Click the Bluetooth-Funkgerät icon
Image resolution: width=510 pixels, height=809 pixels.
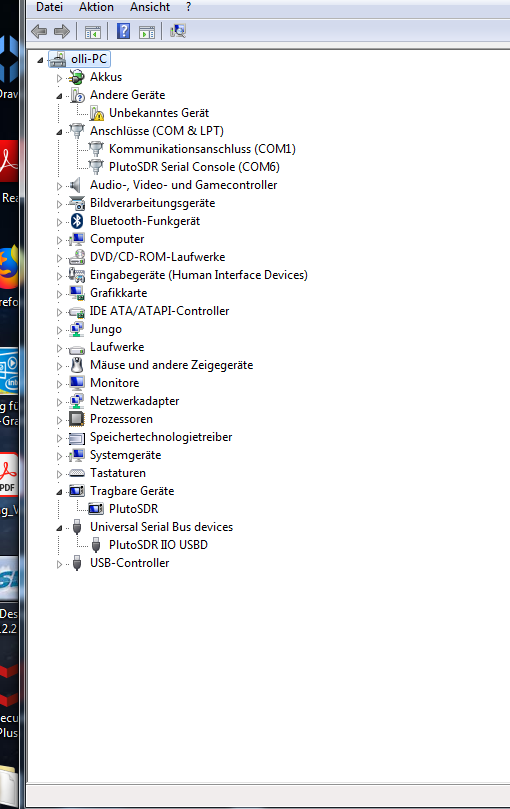tap(77, 221)
